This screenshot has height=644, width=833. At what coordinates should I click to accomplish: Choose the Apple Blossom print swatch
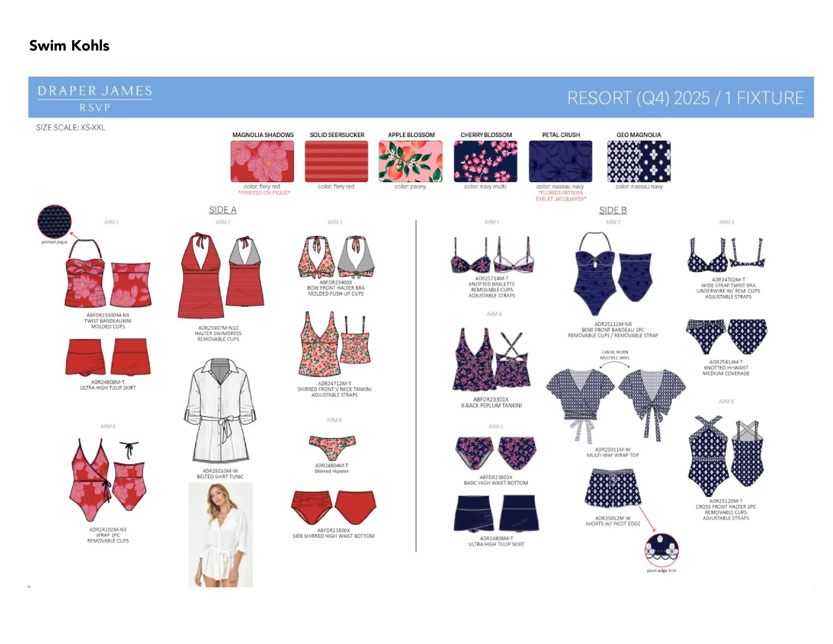tap(411, 161)
